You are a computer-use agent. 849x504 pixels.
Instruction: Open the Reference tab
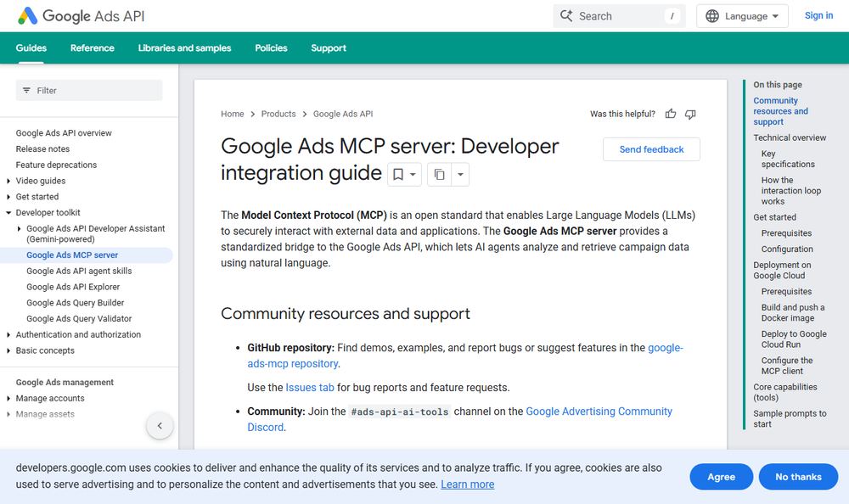coord(92,48)
